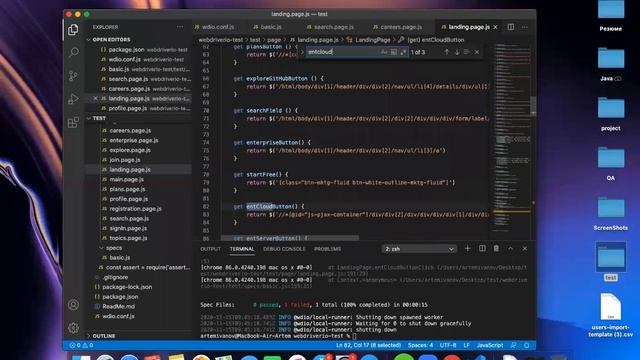Open registration.page.js in file tree
The width and height of the screenshot is (640, 360).
pyautogui.click(x=135, y=209)
